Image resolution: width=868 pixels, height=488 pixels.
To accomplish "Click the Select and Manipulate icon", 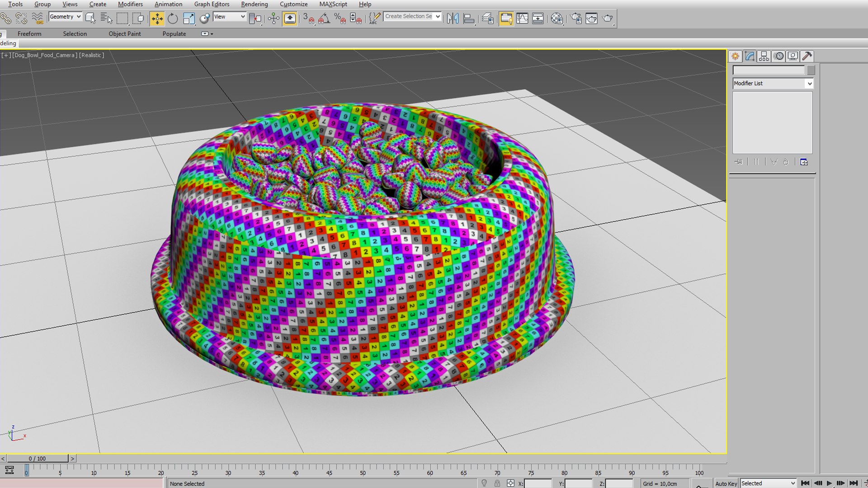I will (274, 19).
